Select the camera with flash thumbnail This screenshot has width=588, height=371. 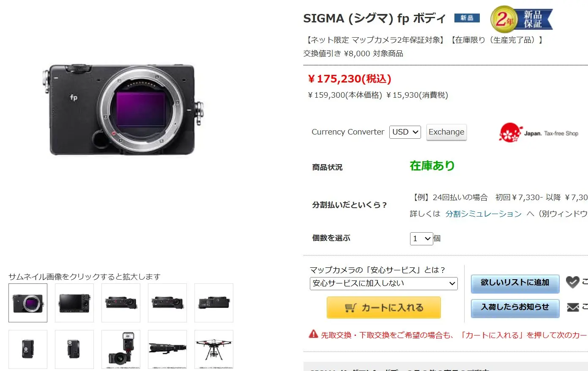121,349
